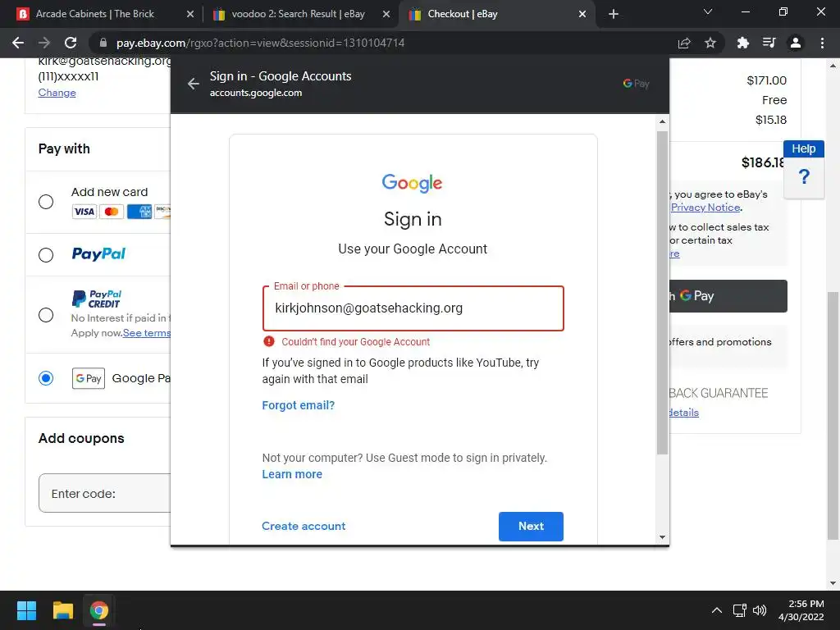
Task: Click the dialog scrollbar down arrow
Action: (x=663, y=537)
